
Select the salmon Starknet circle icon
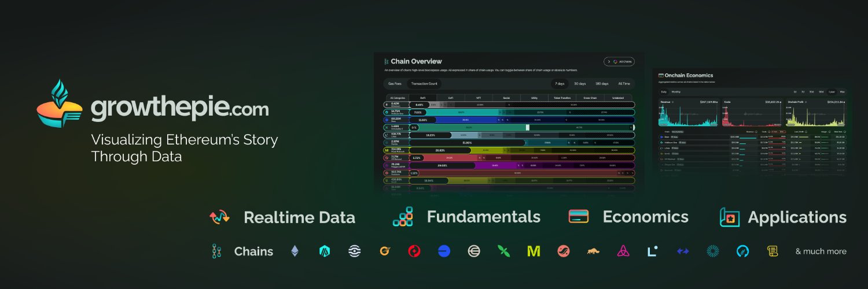[564, 251]
